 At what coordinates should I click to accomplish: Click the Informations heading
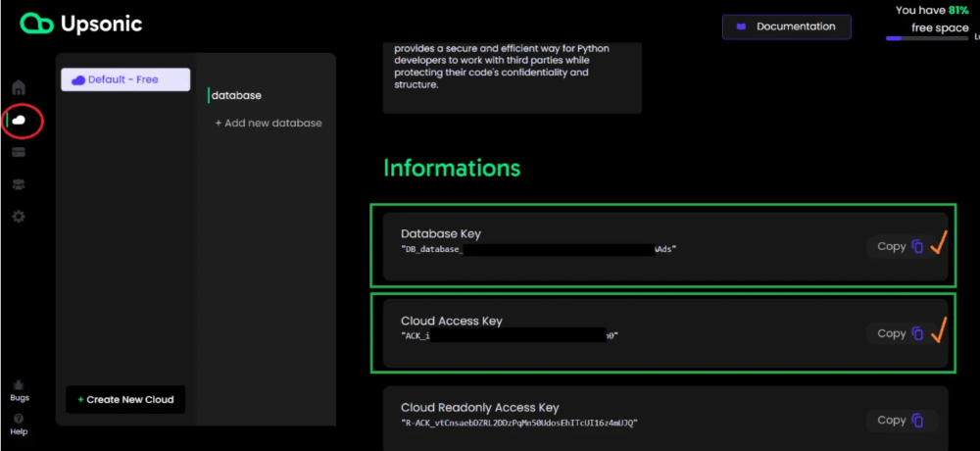pos(452,169)
